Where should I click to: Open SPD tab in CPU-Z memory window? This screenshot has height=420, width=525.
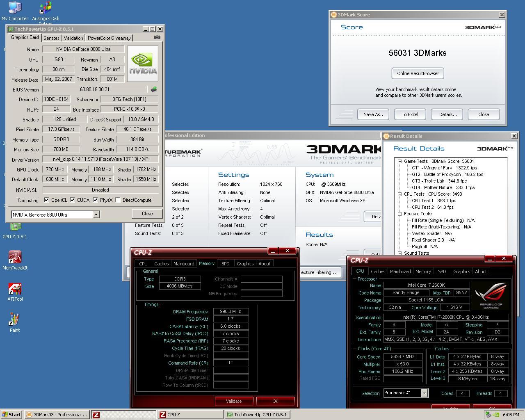(225, 264)
